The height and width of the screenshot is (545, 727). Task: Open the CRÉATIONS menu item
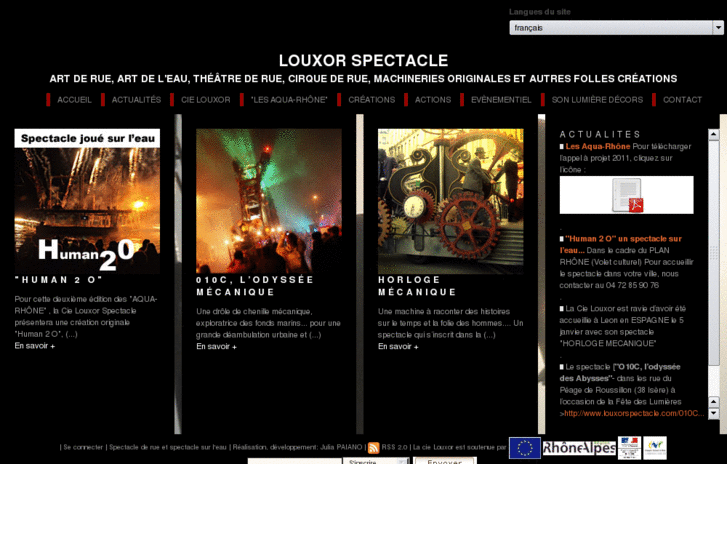(x=372, y=100)
